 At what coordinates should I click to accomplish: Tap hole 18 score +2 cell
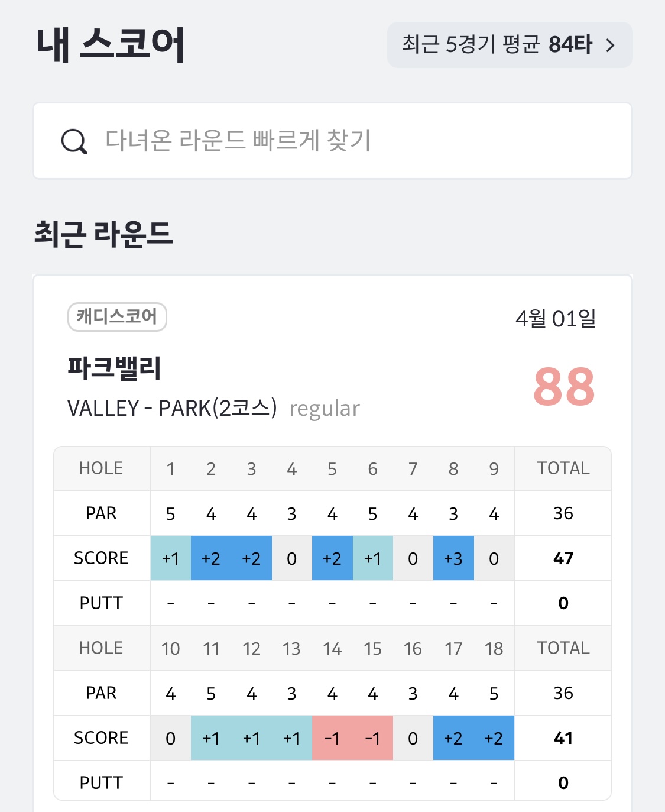494,738
